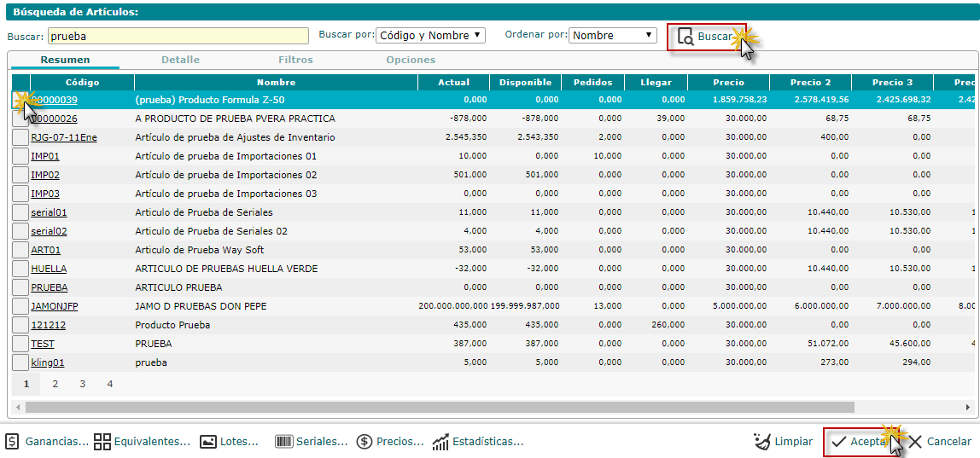The width and height of the screenshot is (980, 458).
Task: Select the checkbox beside serial01
Action: click(20, 212)
